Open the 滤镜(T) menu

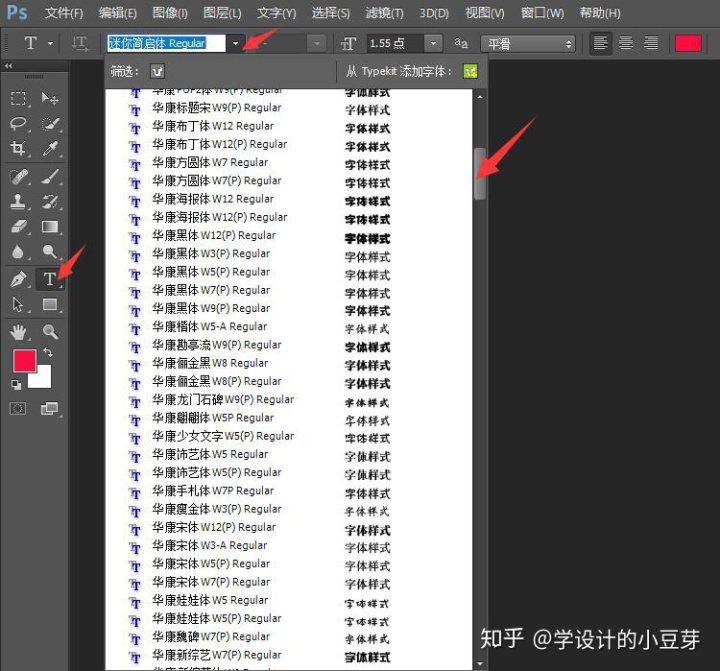tap(384, 13)
